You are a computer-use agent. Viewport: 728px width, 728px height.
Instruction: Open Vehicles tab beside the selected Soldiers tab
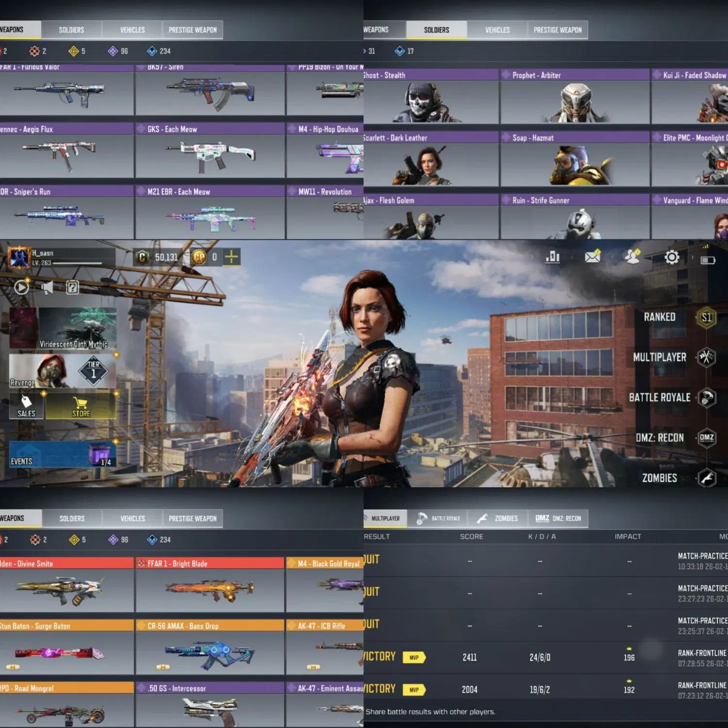497,30
